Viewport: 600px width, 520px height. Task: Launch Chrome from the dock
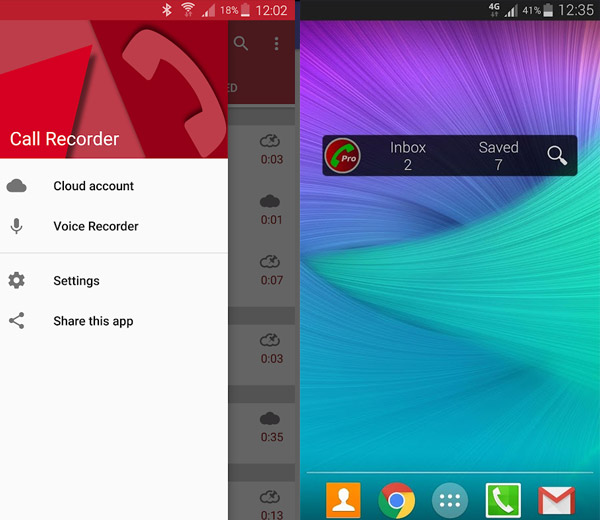(397, 499)
